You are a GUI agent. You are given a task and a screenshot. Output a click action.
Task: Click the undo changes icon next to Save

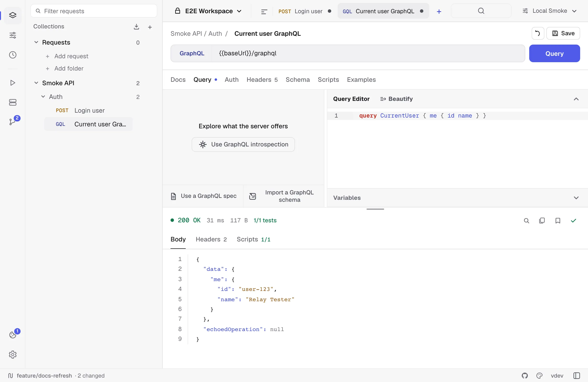click(x=538, y=33)
